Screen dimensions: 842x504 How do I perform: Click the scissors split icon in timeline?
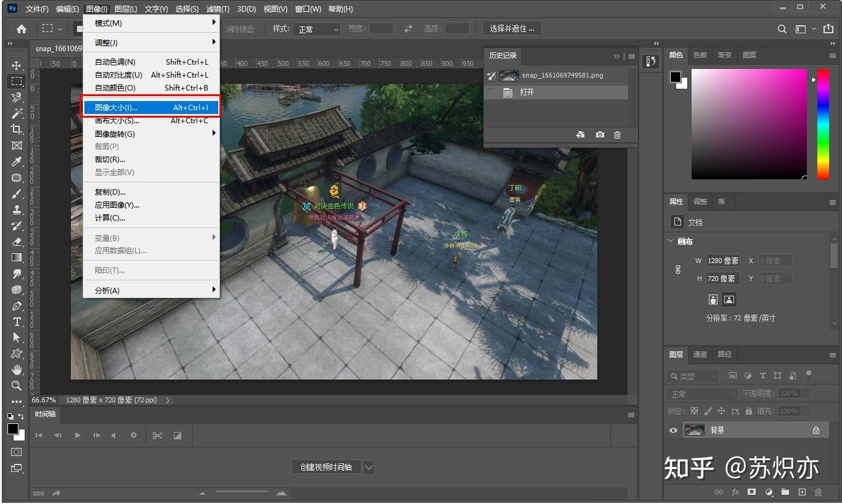[x=157, y=436]
